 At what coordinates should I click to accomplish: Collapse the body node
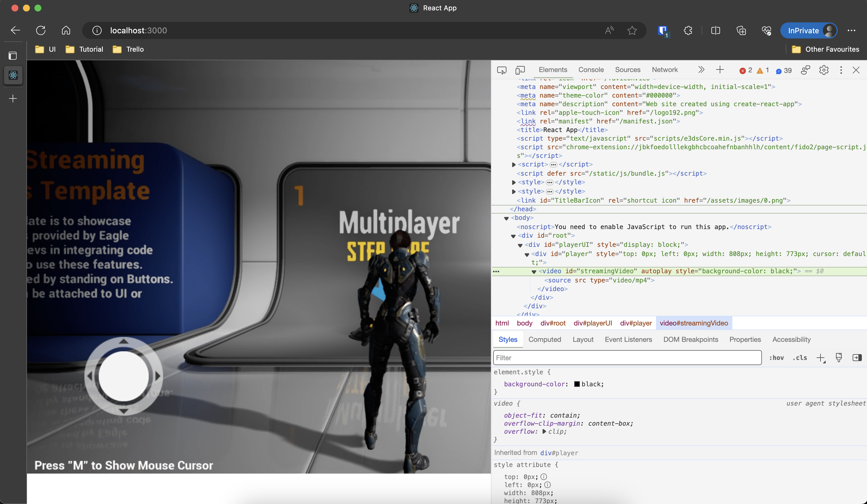click(x=506, y=218)
